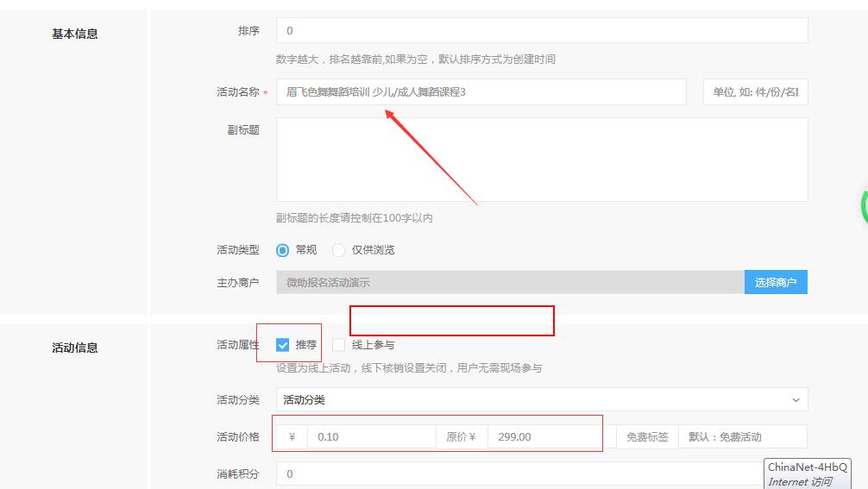Viewport: 868px width, 489px height.
Task: Uncheck the 推荐 checkbox
Action: (283, 345)
